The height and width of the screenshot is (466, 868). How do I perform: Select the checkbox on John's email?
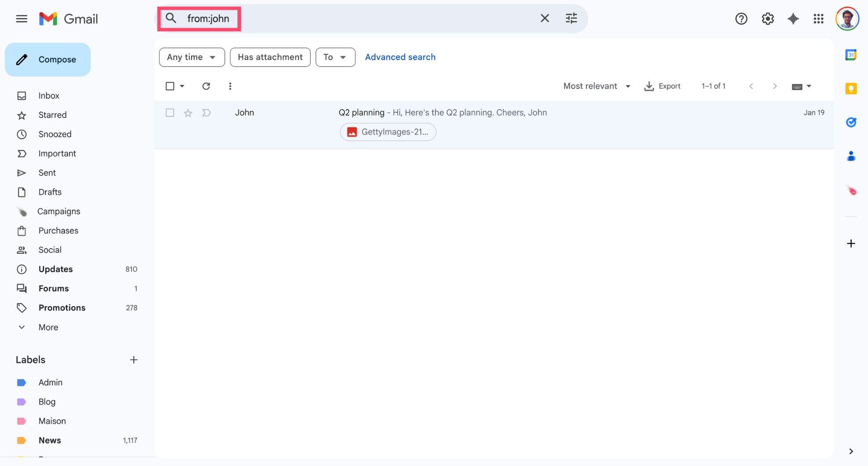pos(170,113)
